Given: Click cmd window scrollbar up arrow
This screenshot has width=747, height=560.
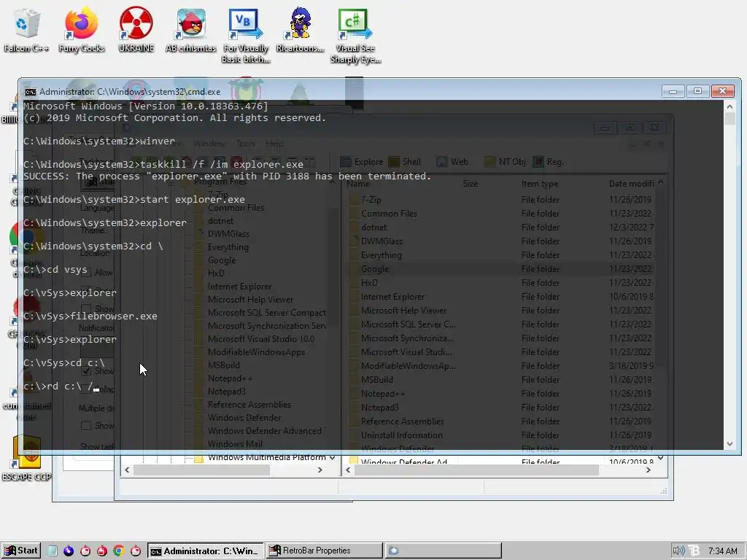Looking at the screenshot, I should pos(729,106).
